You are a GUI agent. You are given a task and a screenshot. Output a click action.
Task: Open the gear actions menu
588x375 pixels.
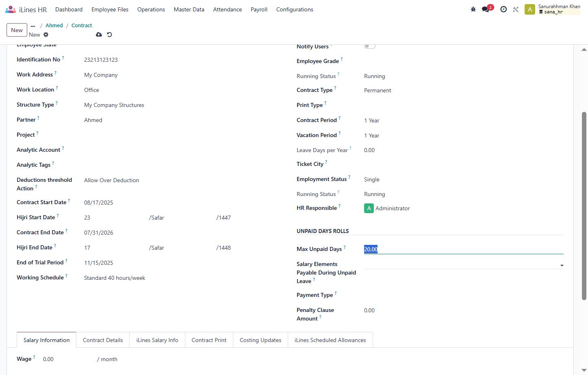pos(46,35)
